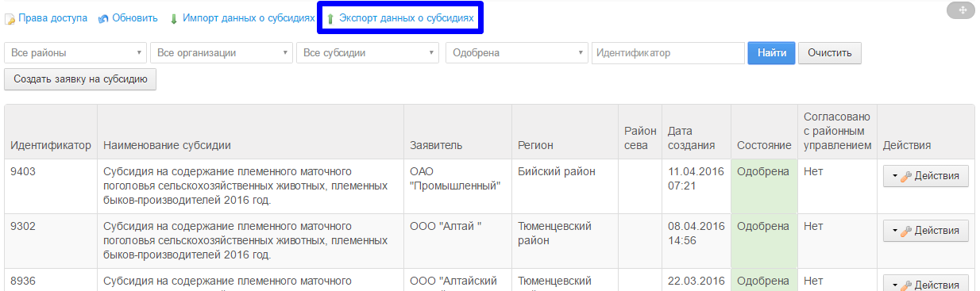Click the green export arrow icon

(330, 18)
